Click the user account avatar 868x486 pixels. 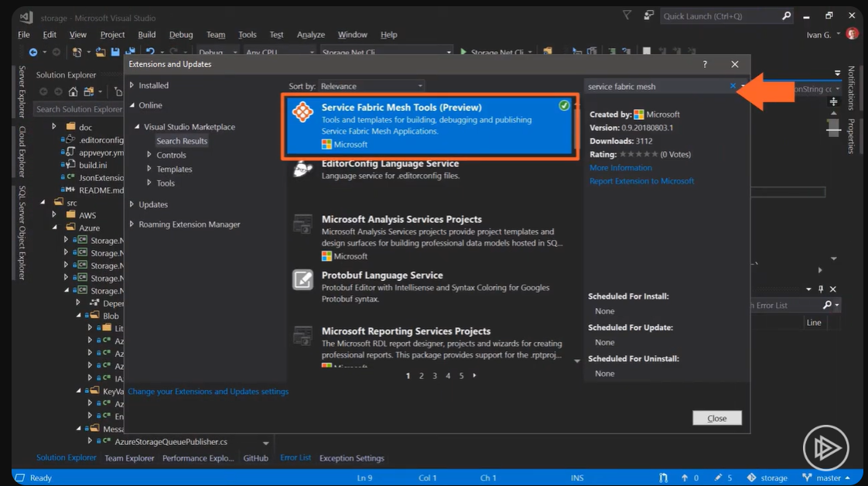(853, 34)
